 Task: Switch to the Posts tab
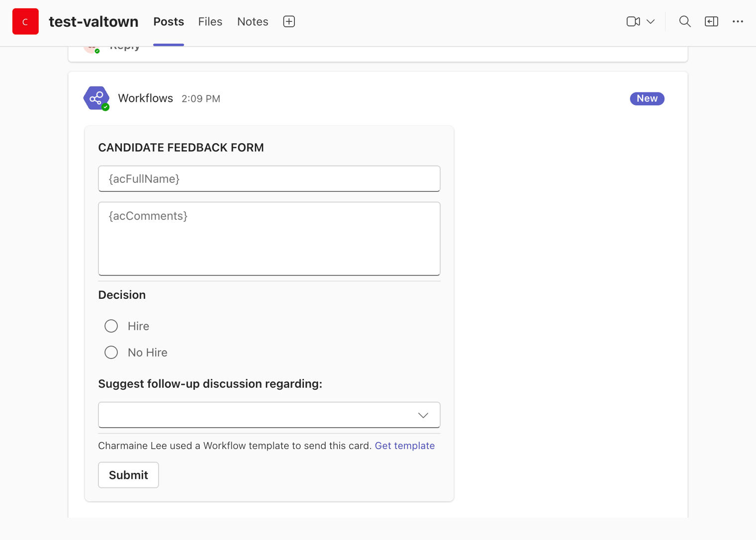pos(169,21)
